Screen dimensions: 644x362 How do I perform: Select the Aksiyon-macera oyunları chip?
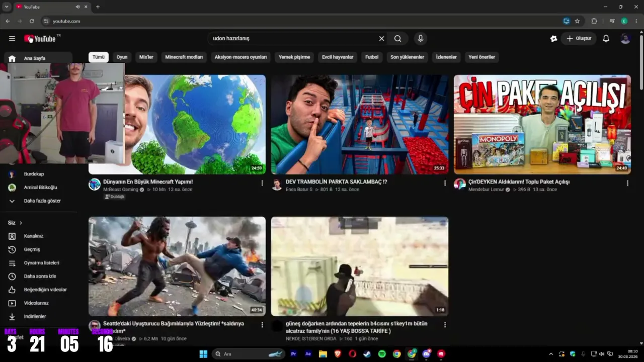coord(241,57)
